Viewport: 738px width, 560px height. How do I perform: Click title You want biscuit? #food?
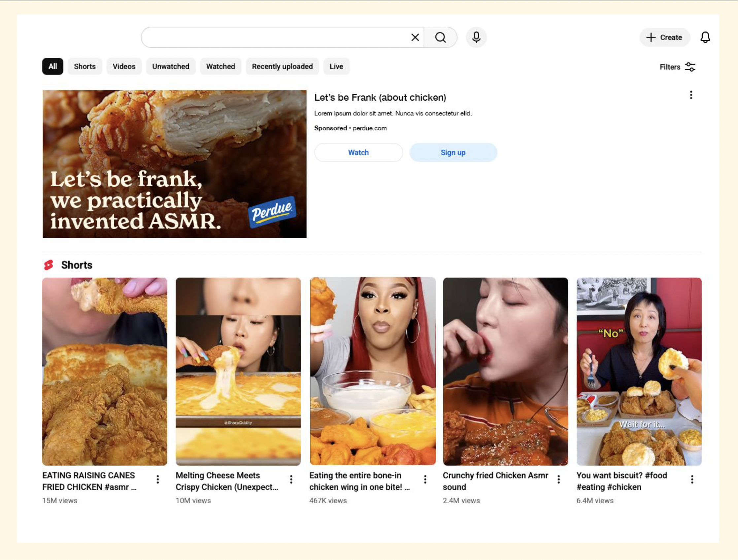622,481
